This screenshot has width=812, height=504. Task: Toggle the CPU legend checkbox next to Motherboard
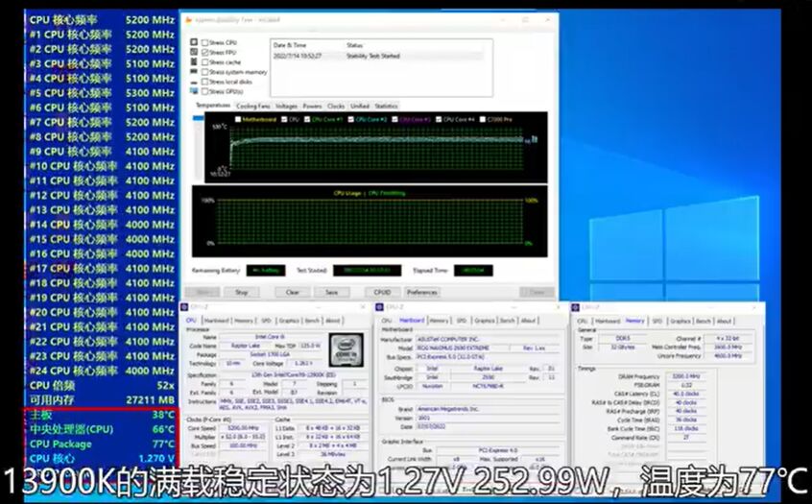tap(284, 119)
